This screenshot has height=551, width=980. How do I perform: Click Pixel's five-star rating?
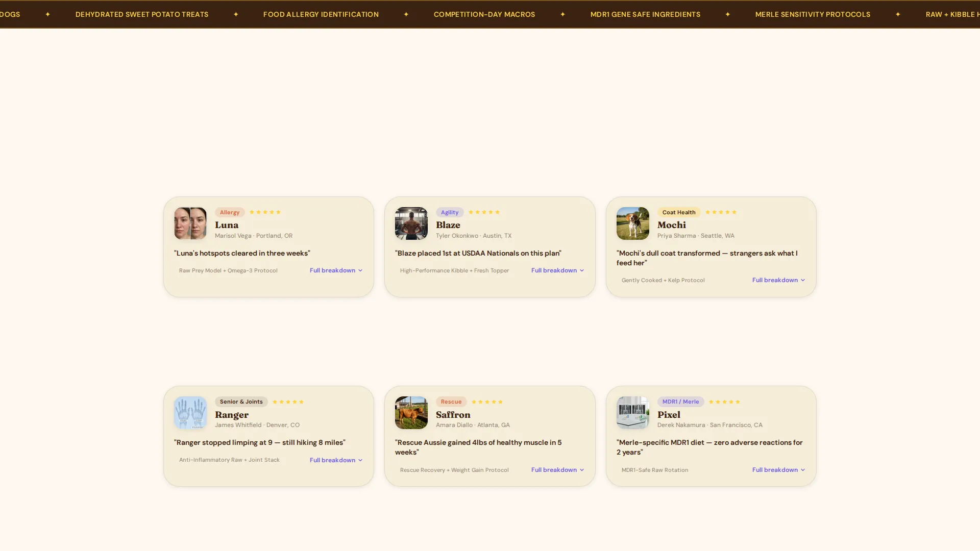[724, 402]
